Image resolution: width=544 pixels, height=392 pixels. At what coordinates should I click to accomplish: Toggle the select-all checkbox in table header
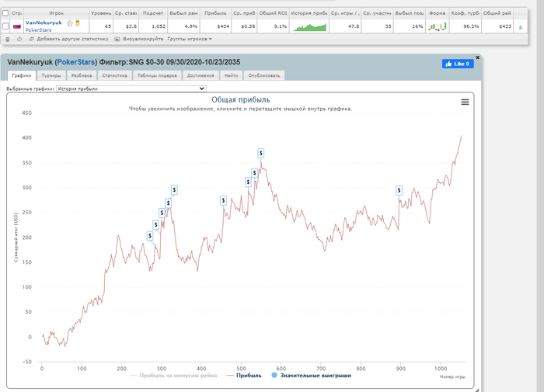point(5,13)
